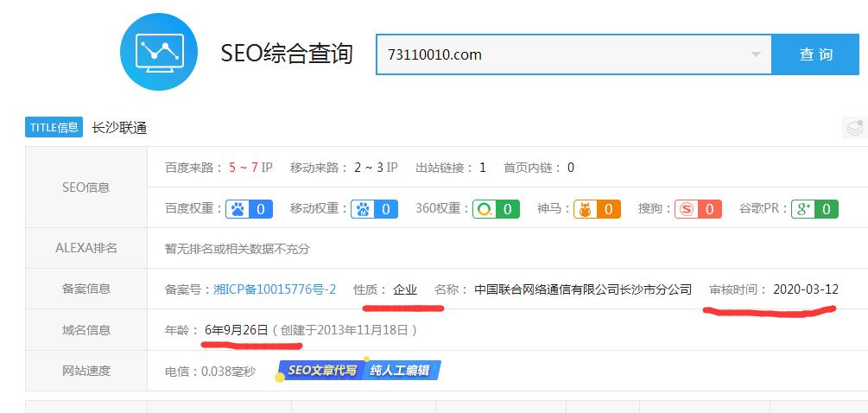The width and height of the screenshot is (868, 413).
Task: Click the speed value 电信：0.038毫秒
Action: coord(211,372)
